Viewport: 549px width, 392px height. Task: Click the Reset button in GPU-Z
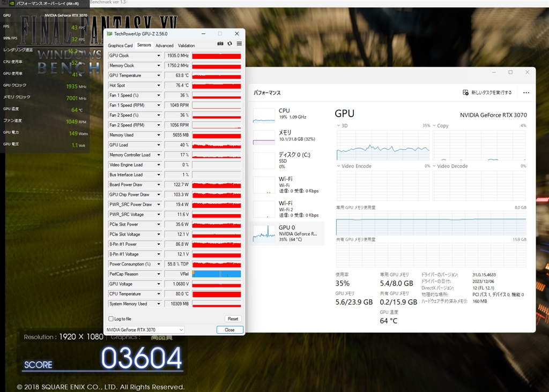coord(233,319)
